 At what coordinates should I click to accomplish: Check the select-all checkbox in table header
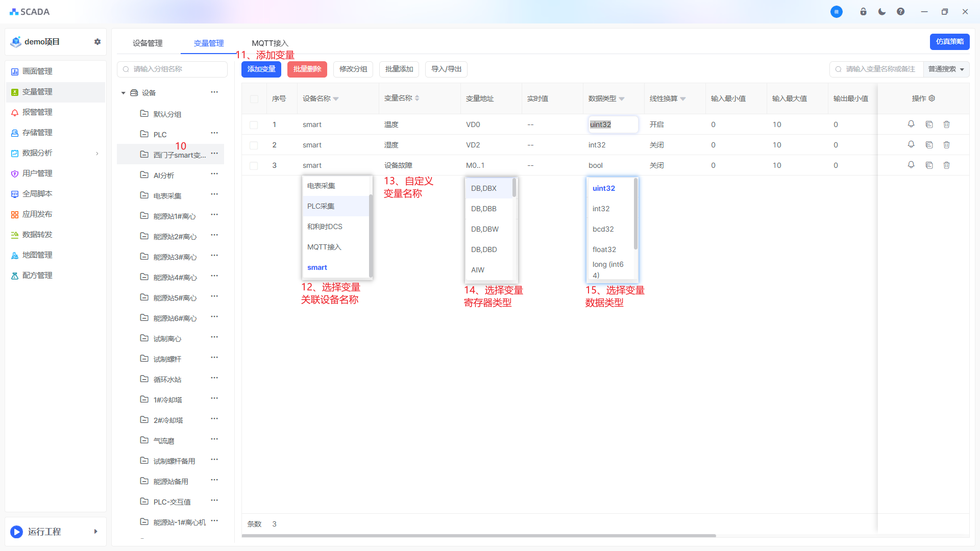coord(254,99)
